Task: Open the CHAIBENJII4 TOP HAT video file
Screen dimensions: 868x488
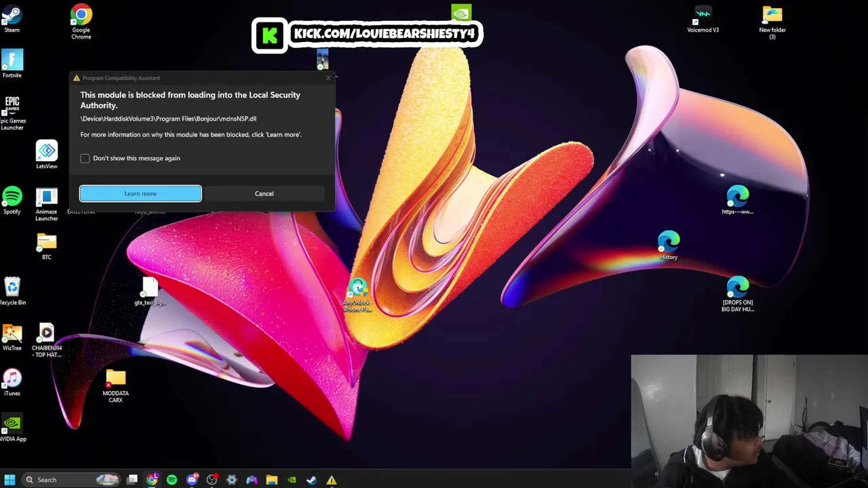Action: (47, 341)
